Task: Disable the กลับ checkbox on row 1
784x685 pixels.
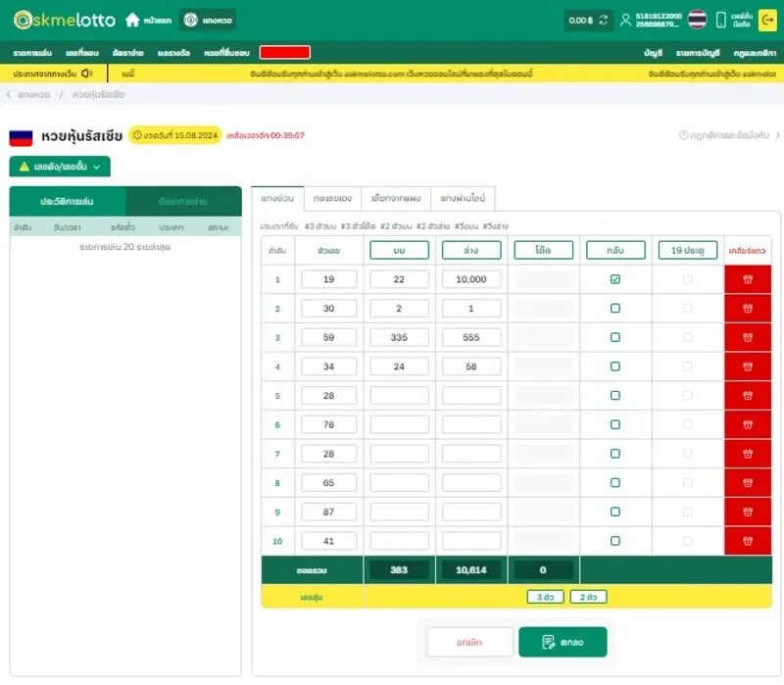Action: point(614,279)
